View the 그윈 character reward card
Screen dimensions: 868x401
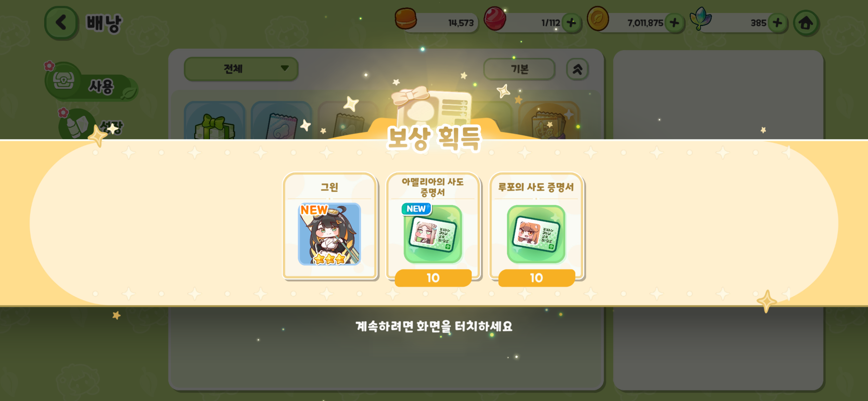point(330,226)
